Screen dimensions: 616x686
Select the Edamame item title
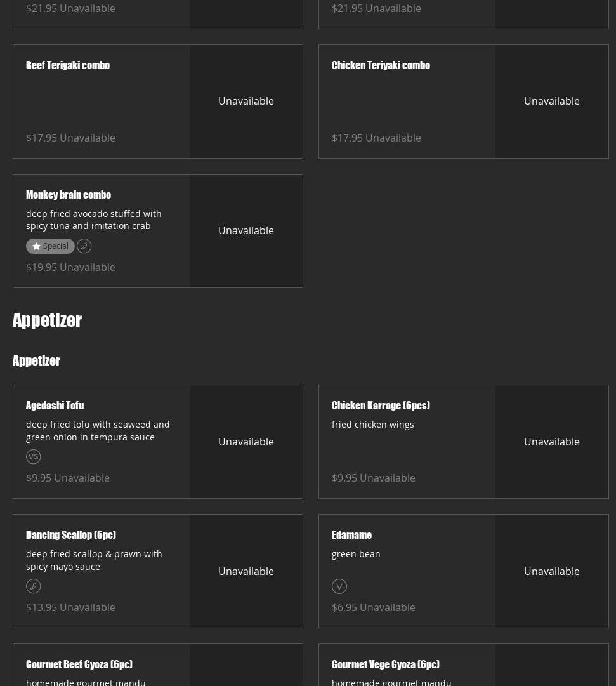click(351, 535)
